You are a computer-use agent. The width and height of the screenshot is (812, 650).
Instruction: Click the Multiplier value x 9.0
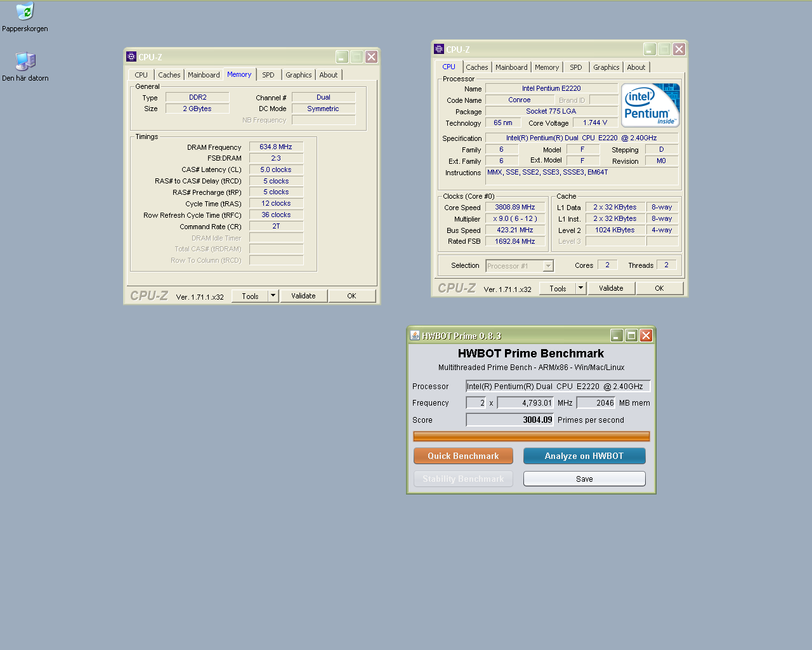click(x=515, y=218)
